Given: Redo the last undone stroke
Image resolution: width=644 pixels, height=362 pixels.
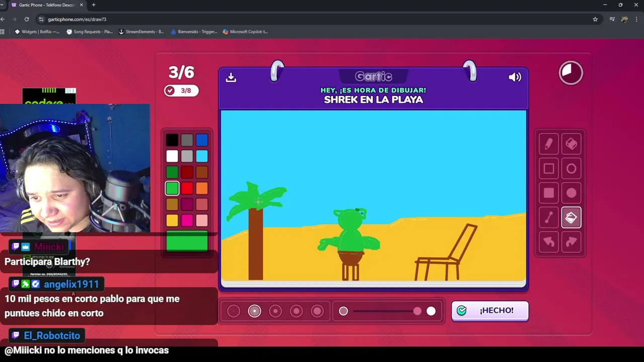Looking at the screenshot, I should (x=571, y=242).
